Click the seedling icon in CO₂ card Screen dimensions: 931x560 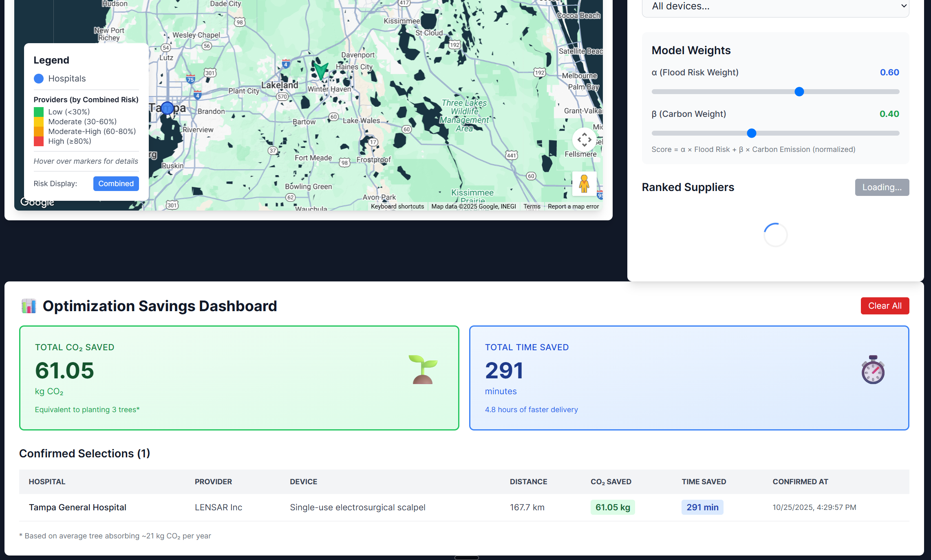pos(423,369)
